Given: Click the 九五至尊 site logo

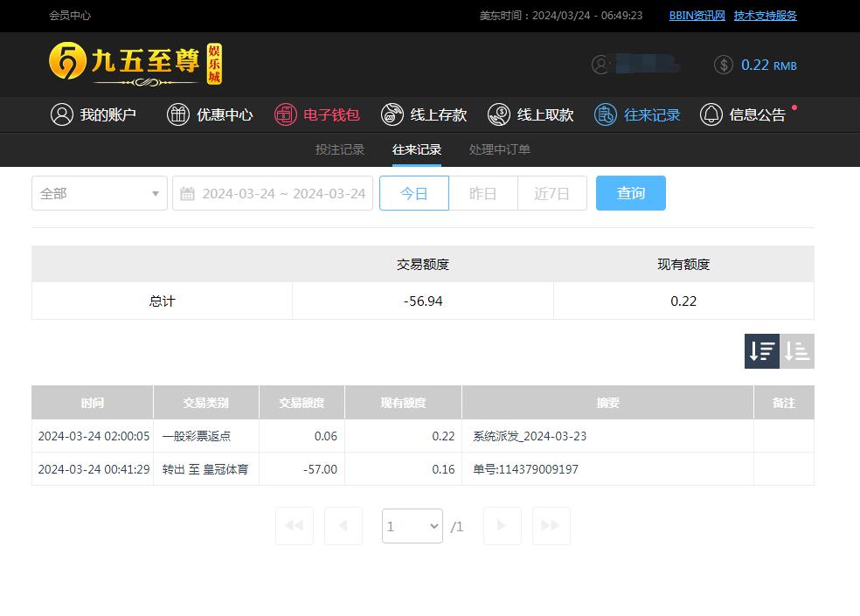Looking at the screenshot, I should 135,64.
